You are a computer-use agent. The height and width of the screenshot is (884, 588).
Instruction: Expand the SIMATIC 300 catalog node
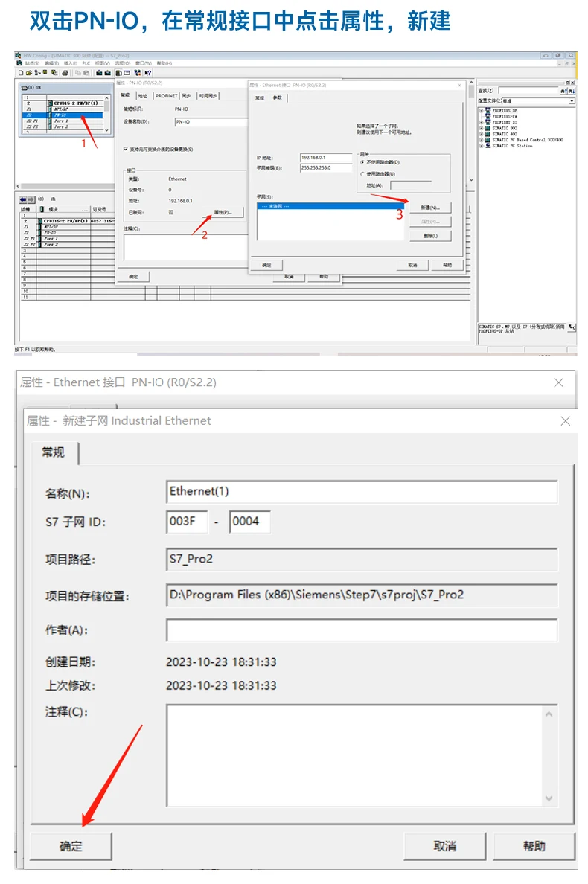(x=481, y=129)
